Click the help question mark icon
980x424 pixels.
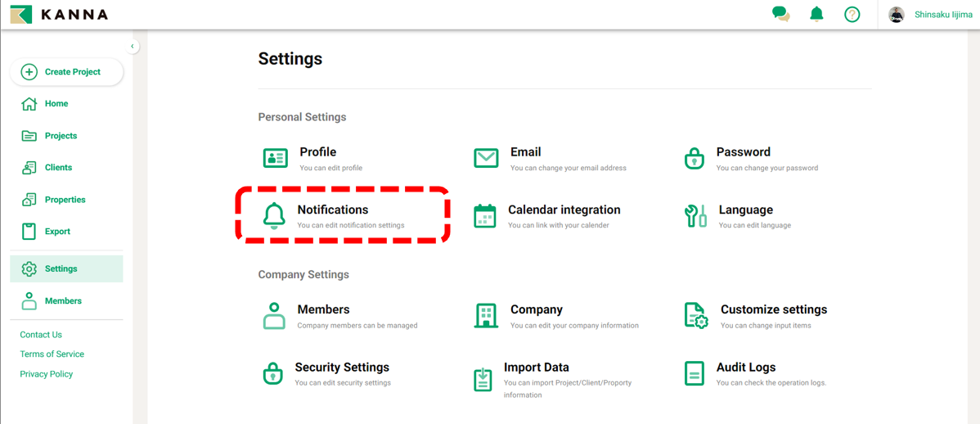coord(852,14)
